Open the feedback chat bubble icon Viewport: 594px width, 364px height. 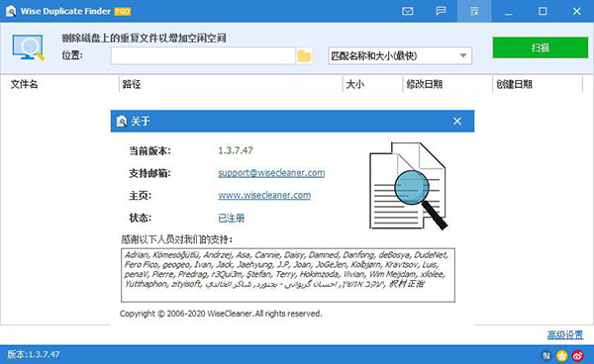(x=441, y=11)
